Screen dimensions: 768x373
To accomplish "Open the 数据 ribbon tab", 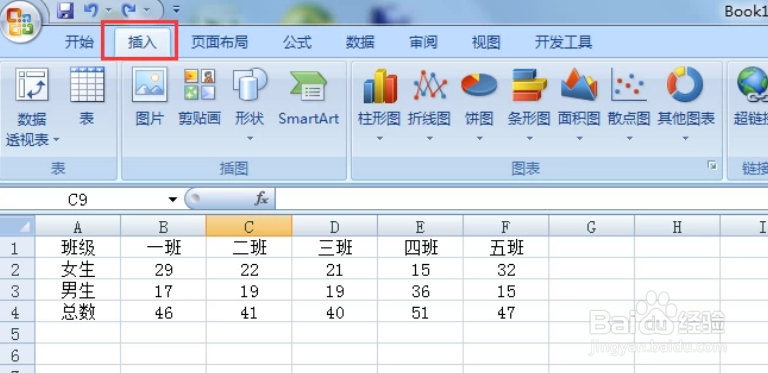I will click(360, 42).
